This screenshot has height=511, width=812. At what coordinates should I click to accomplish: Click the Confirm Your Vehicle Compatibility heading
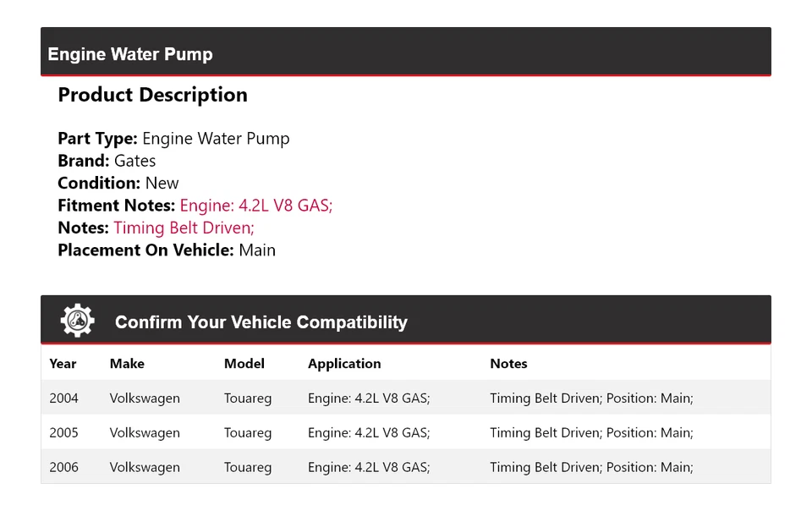(x=261, y=322)
